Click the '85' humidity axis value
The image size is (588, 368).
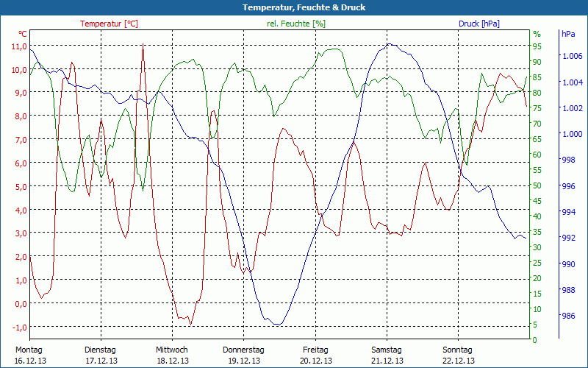[x=537, y=77]
